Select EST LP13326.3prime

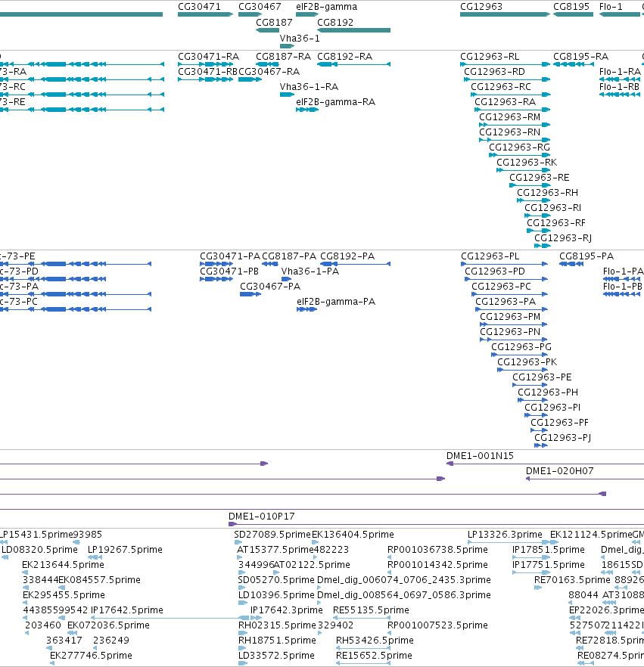tap(505, 535)
